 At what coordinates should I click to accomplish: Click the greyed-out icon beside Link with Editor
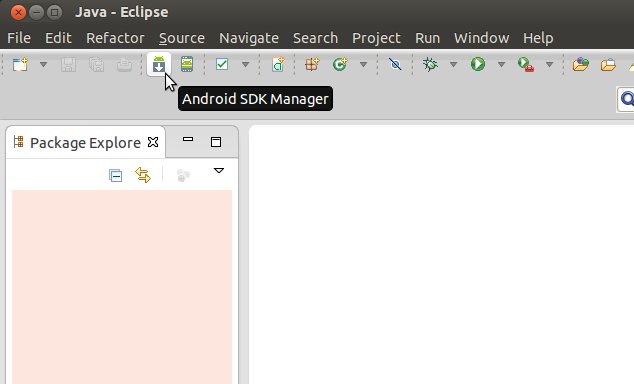183,175
